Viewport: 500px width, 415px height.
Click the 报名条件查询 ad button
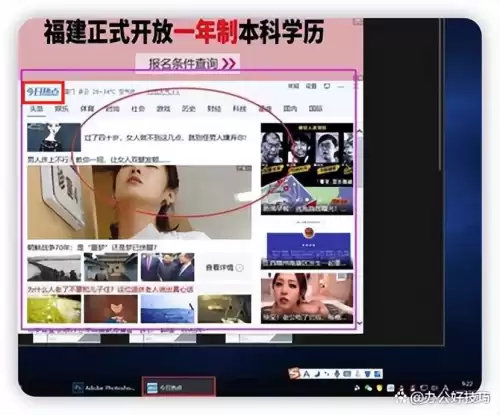(x=188, y=63)
